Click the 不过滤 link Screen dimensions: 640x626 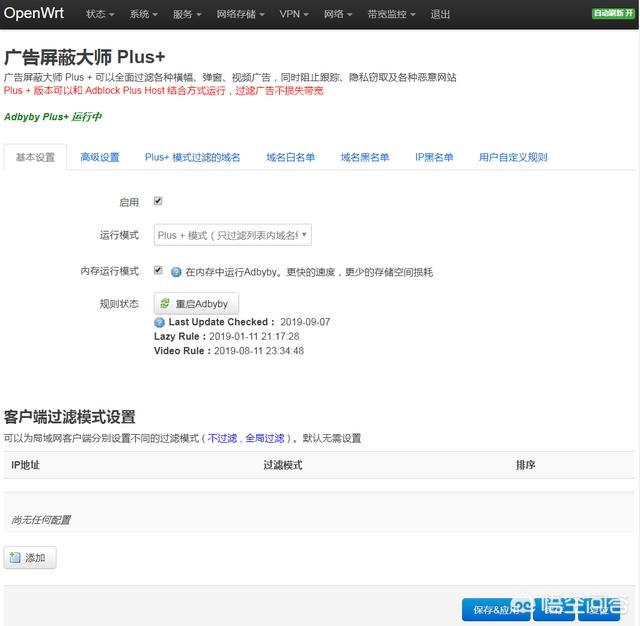[x=222, y=438]
